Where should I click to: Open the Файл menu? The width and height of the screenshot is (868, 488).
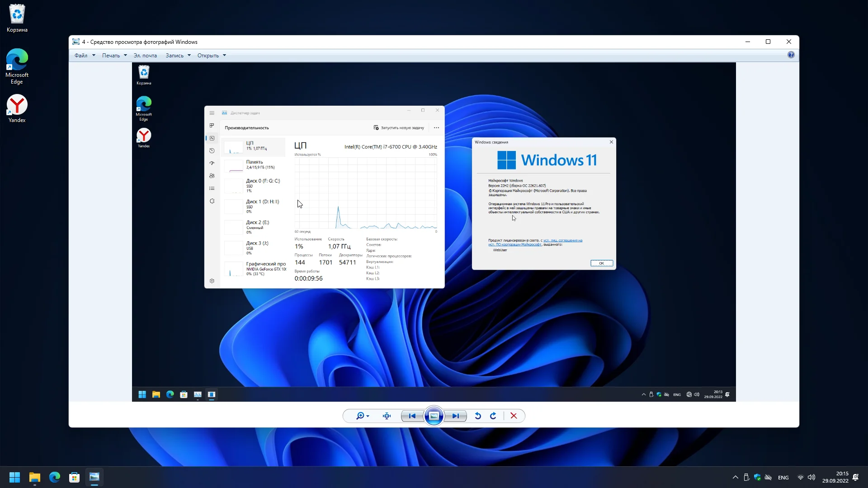[x=81, y=56]
